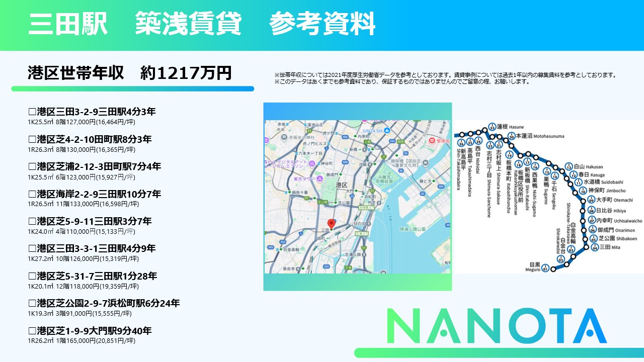Click the I13 白山 Hakusan station badge
Image resolution: width=644 pixels, height=362 pixels.
(x=569, y=166)
